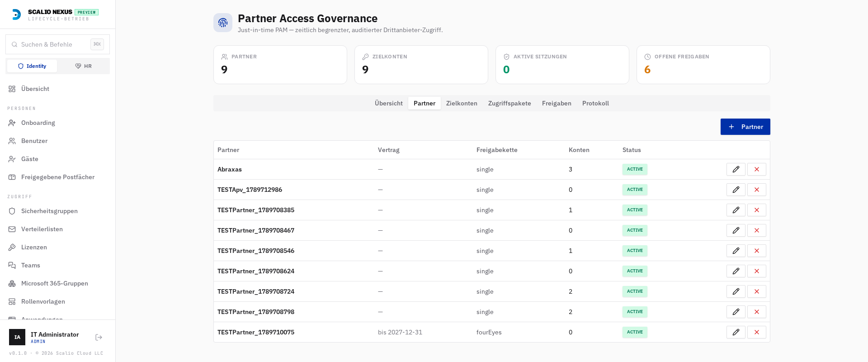Click the Aktive Sitzungen card
Viewport: 868px width, 362px height.
562,65
